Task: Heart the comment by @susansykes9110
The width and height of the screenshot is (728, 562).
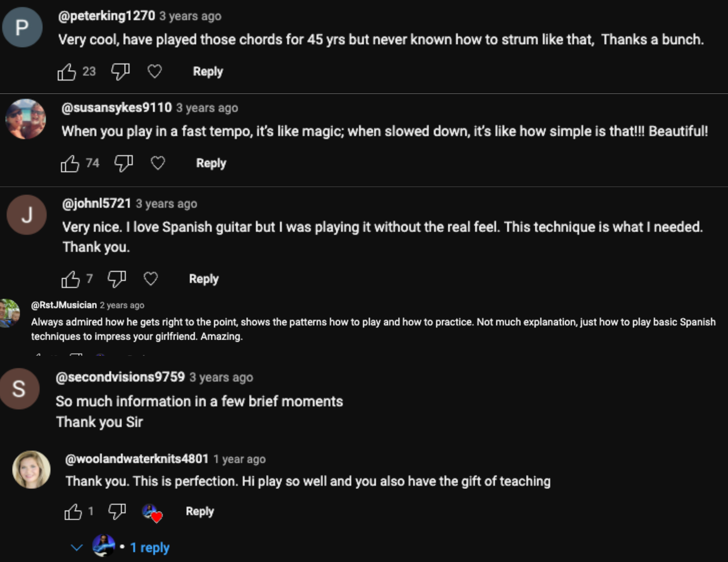Action: point(158,163)
